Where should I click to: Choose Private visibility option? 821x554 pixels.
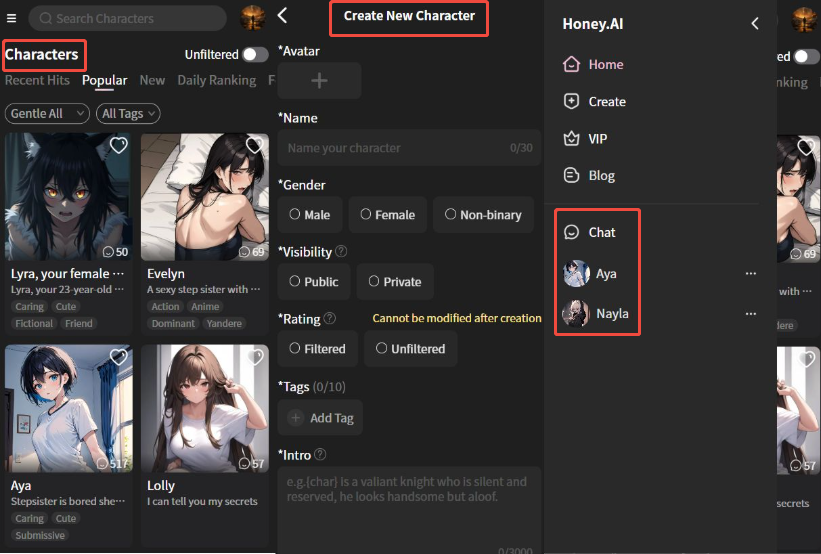pyautogui.click(x=394, y=282)
